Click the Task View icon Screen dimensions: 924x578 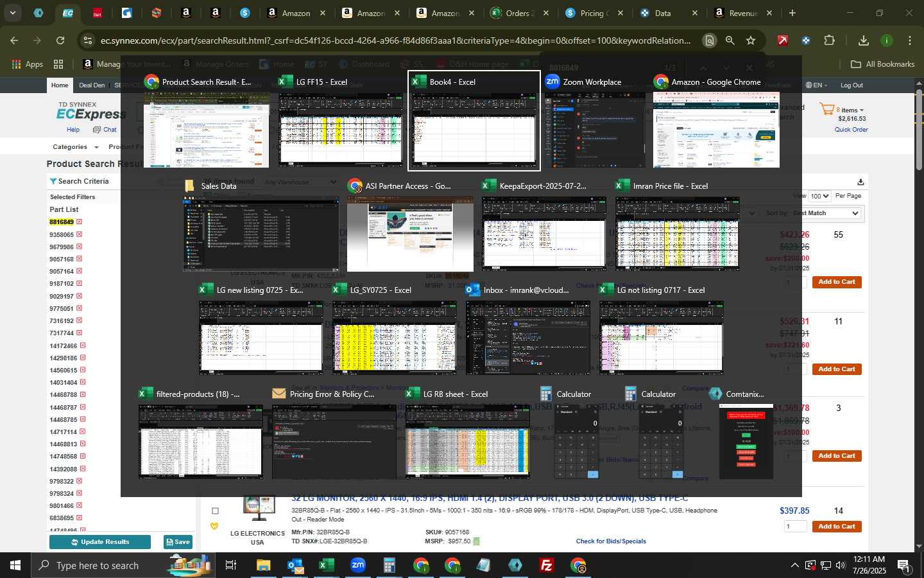click(230, 565)
